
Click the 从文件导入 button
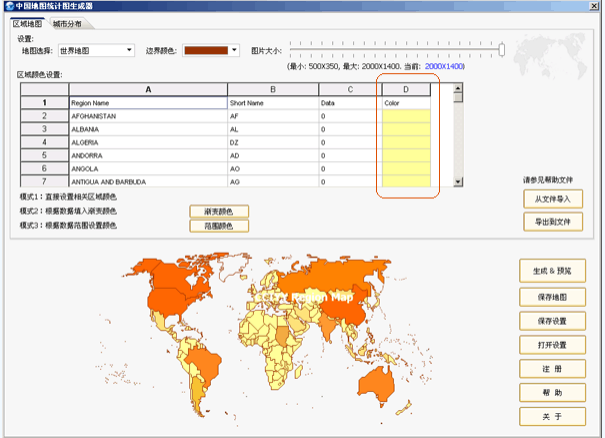coord(553,199)
